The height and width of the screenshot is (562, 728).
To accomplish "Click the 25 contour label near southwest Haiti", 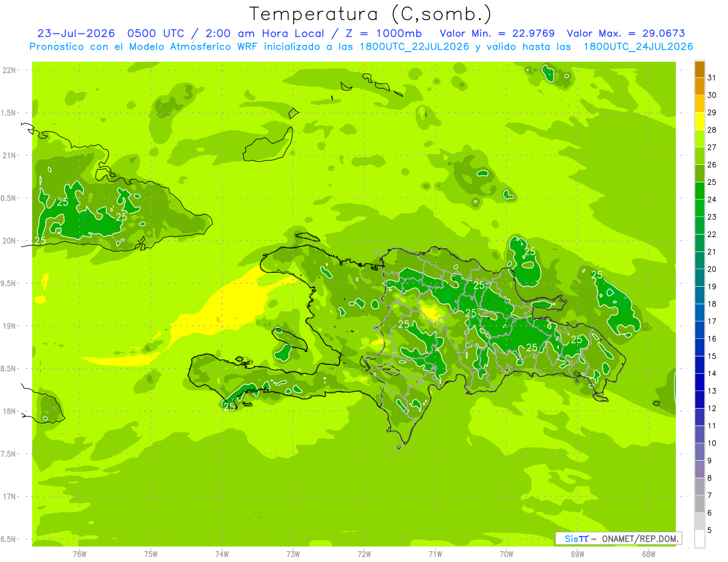I will coord(229,407).
